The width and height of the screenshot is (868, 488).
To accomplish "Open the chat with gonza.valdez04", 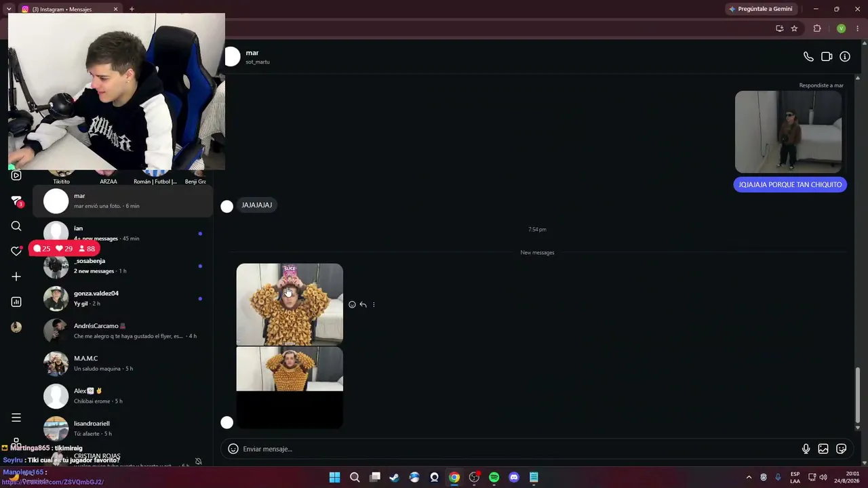I will click(123, 298).
